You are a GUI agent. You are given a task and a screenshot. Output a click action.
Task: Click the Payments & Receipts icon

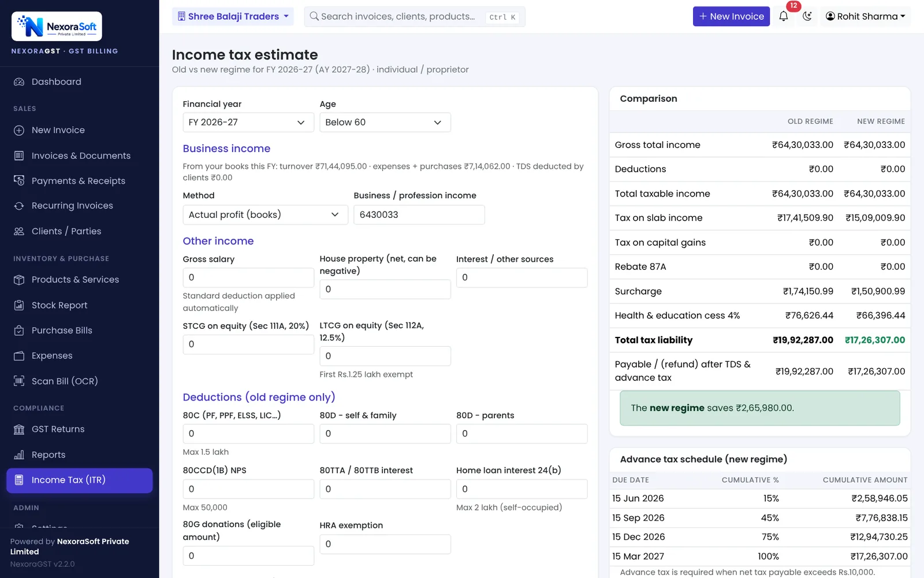click(x=19, y=181)
